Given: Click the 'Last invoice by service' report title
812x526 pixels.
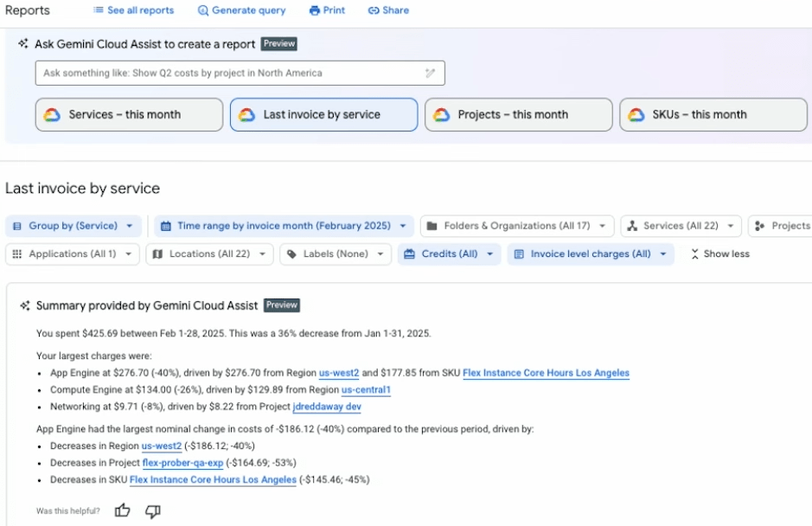Looking at the screenshot, I should coord(83,189).
